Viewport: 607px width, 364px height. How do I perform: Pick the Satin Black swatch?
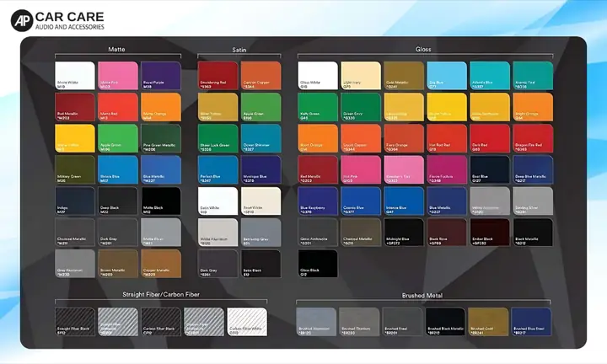click(x=261, y=264)
